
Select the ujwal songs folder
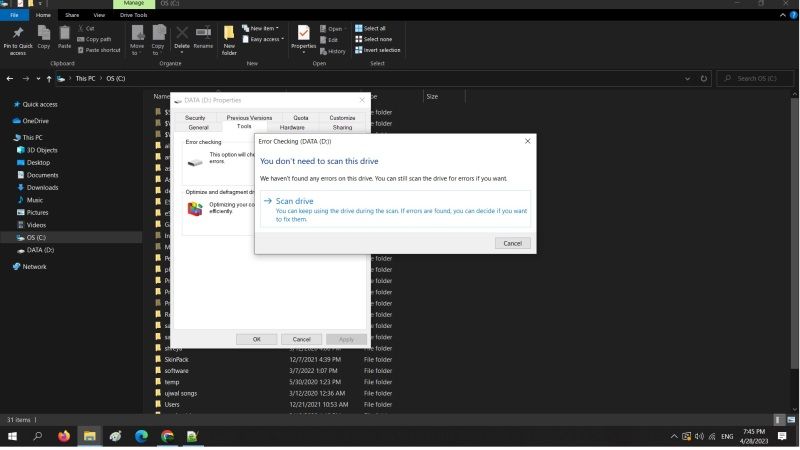tap(180, 393)
